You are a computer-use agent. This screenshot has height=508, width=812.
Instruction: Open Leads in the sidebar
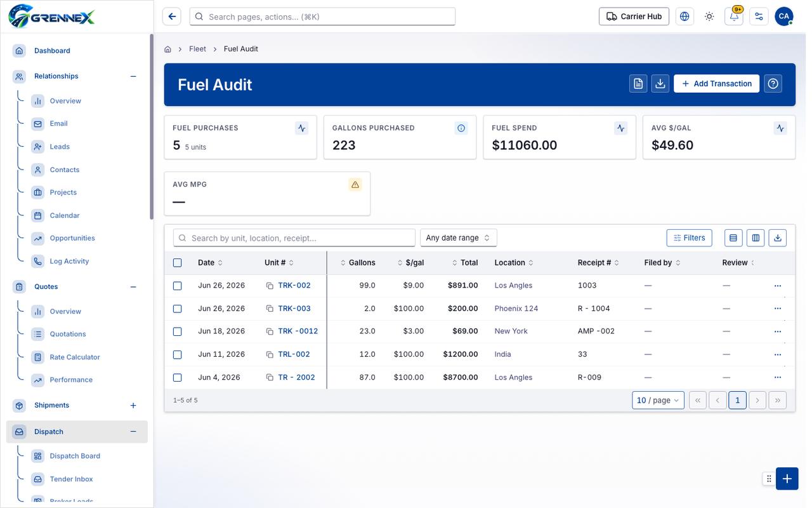pyautogui.click(x=60, y=147)
